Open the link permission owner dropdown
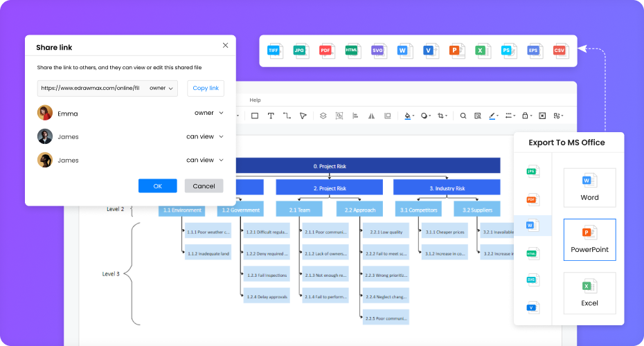This screenshot has width=644, height=346. [163, 88]
